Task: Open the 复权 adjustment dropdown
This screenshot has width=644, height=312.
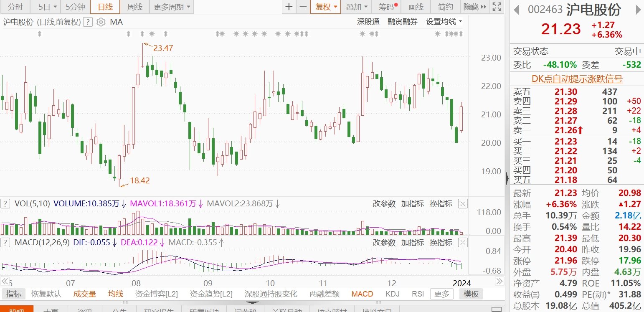Action: point(325,7)
